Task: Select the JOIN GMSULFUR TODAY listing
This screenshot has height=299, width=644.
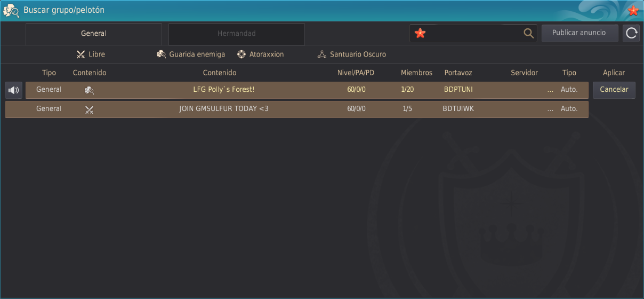Action: 224,109
